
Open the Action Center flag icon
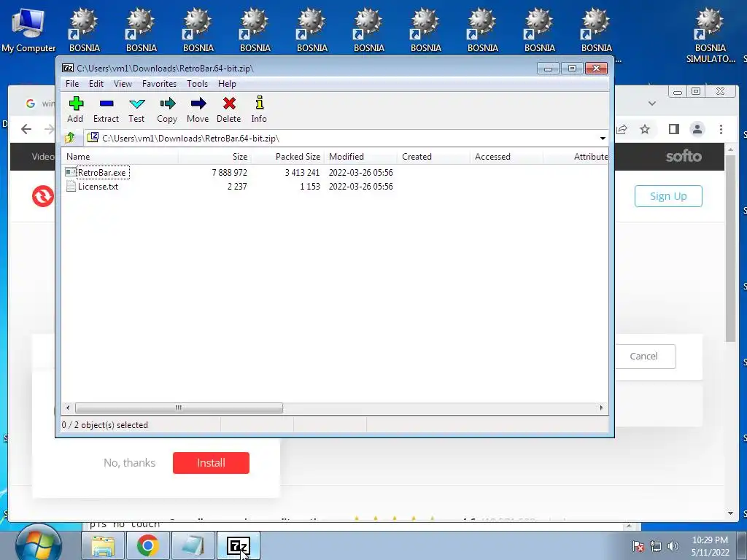pos(638,546)
